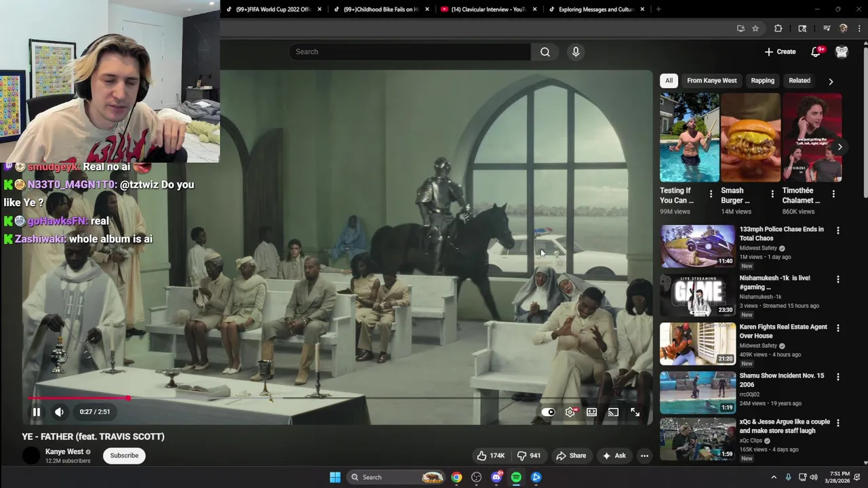Open options for Testing If You Can short

[x=711, y=194]
